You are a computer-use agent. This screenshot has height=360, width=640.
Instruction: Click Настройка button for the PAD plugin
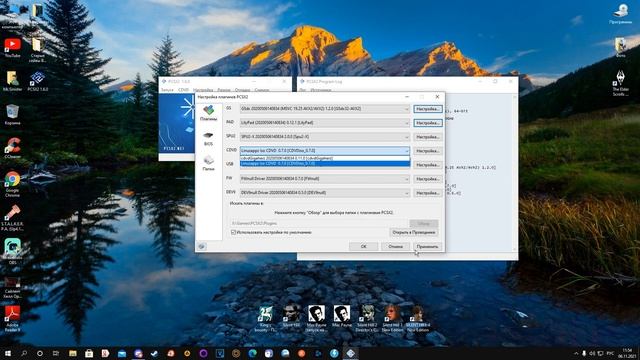click(427, 123)
